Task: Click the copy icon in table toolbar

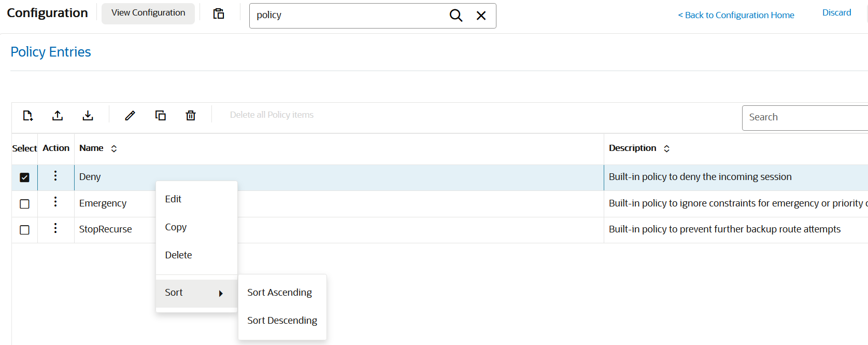Action: tap(161, 115)
